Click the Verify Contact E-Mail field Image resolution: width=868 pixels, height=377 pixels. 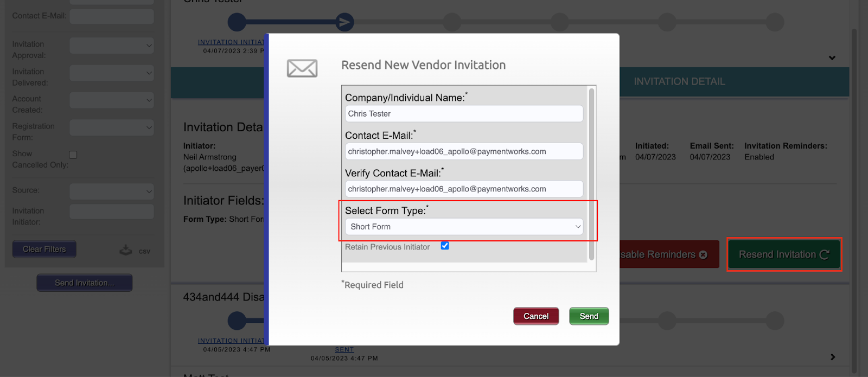pos(464,189)
